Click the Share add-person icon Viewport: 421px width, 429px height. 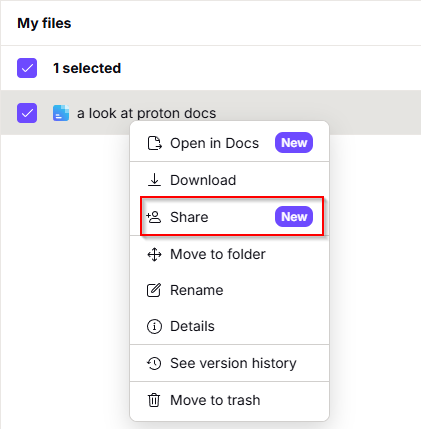[x=154, y=217]
